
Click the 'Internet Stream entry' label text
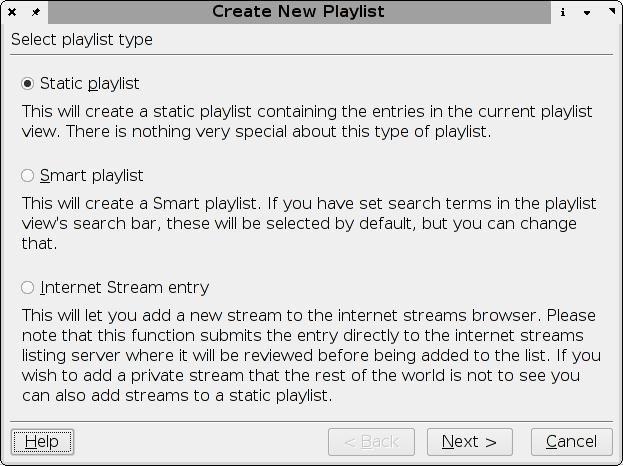124,288
